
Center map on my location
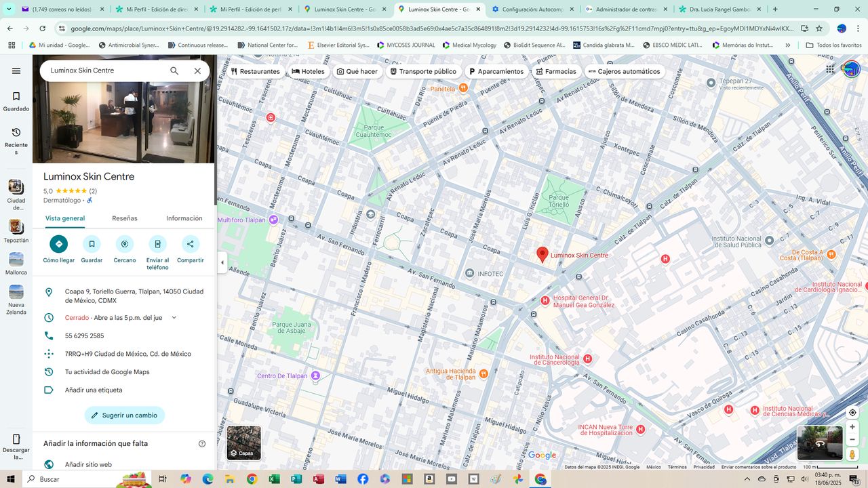[852, 413]
